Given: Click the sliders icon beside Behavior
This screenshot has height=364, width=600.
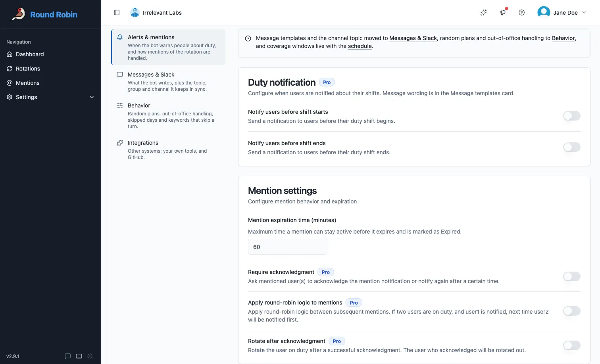Looking at the screenshot, I should coord(120,105).
